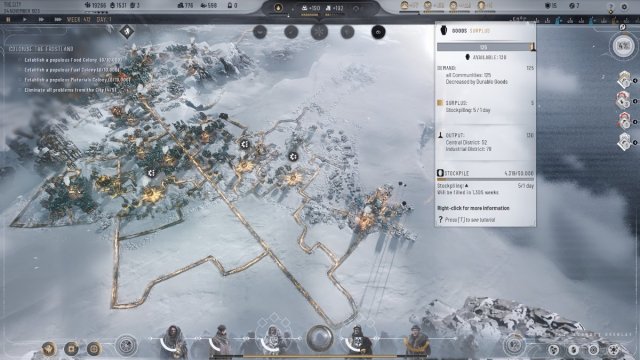Viewport: 640px width, 360px height.
Task: Open the heat flame icon in top bar
Action: pos(278,8)
